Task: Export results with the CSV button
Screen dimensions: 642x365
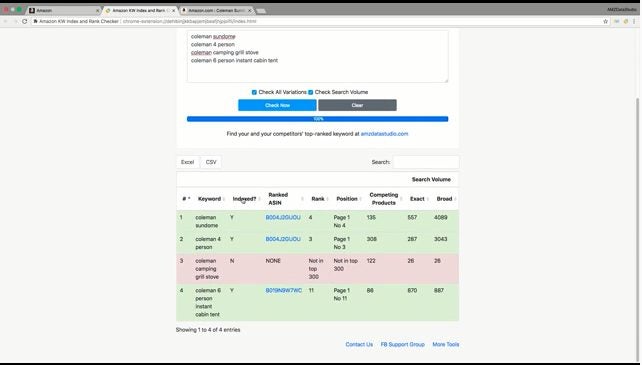Action: (x=211, y=162)
